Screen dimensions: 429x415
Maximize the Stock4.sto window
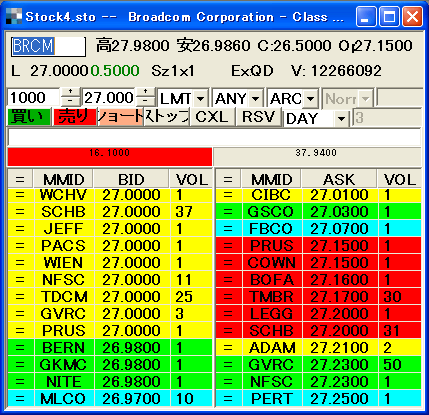click(389, 17)
